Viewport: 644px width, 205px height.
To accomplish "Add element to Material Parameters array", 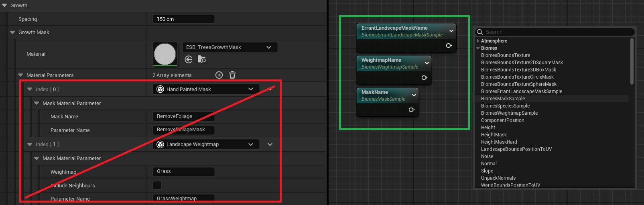I will pos(219,75).
